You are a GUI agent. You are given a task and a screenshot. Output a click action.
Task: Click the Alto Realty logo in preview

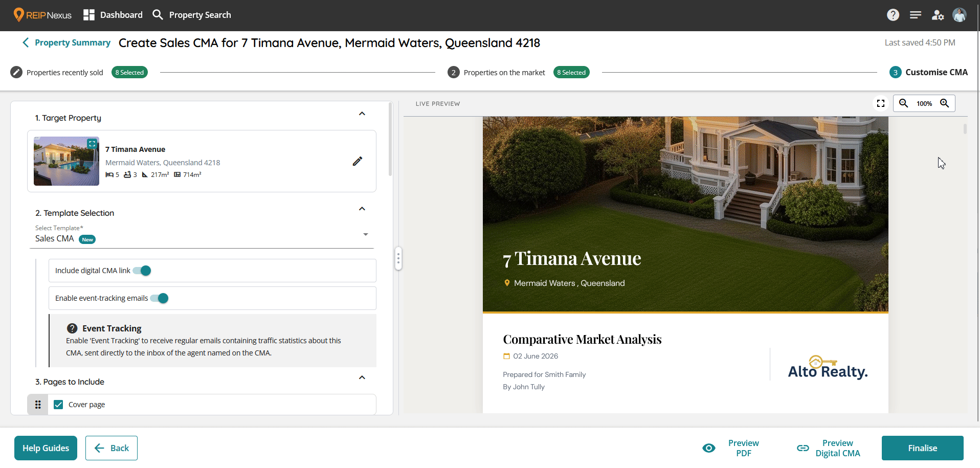point(828,367)
